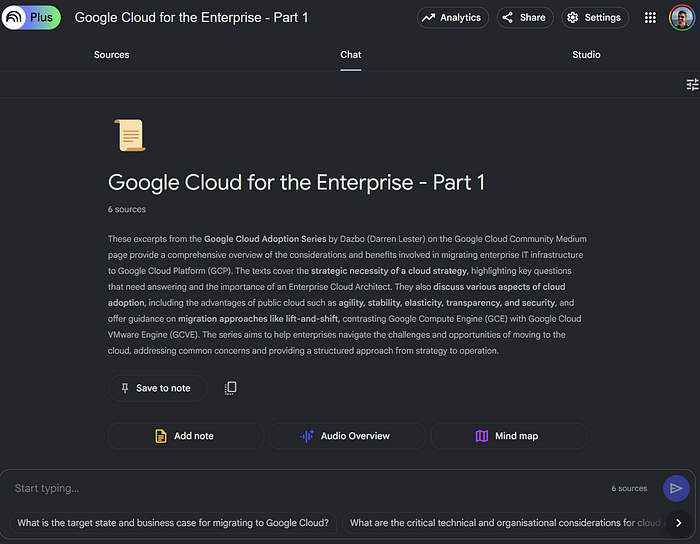Focus the Start typing input field
This screenshot has width=700, height=544.
pyautogui.click(x=308, y=488)
